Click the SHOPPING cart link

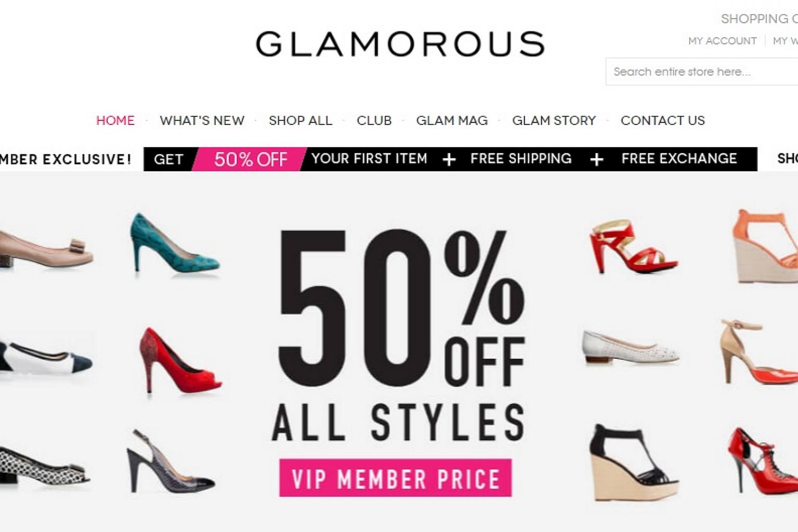[x=759, y=19]
